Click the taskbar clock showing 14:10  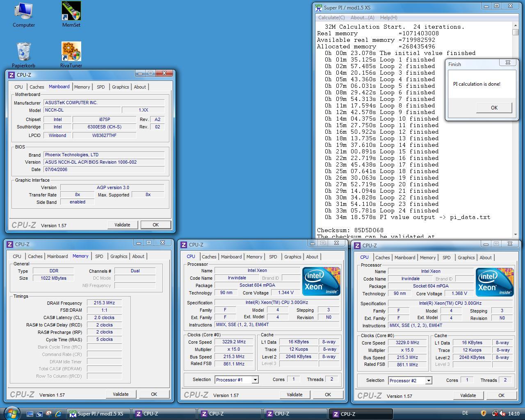pyautogui.click(x=514, y=414)
